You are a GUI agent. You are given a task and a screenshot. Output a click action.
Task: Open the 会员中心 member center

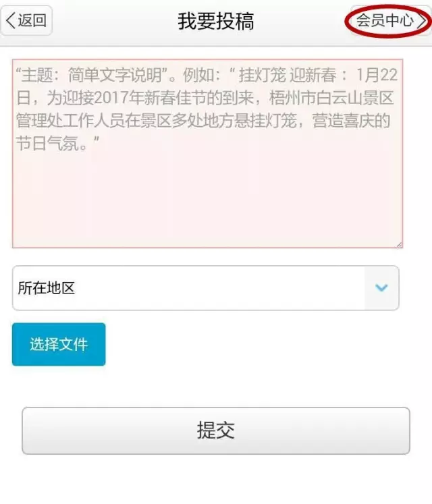point(389,21)
